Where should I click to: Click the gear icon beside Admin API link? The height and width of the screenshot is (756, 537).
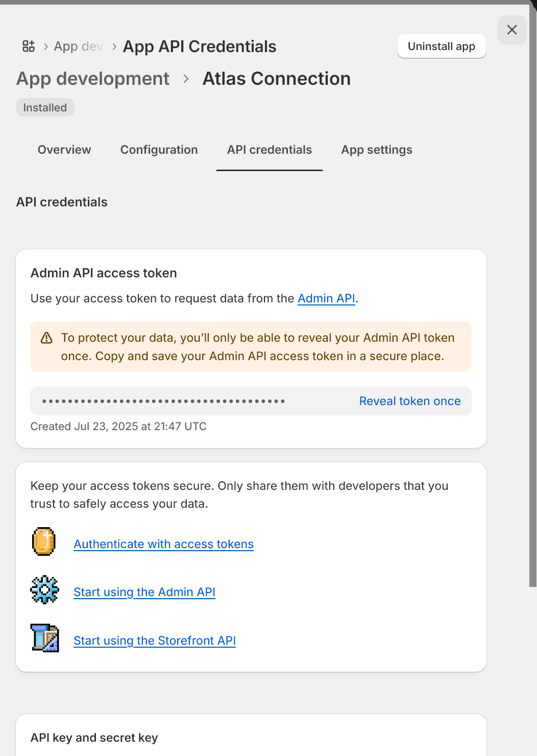(x=45, y=589)
